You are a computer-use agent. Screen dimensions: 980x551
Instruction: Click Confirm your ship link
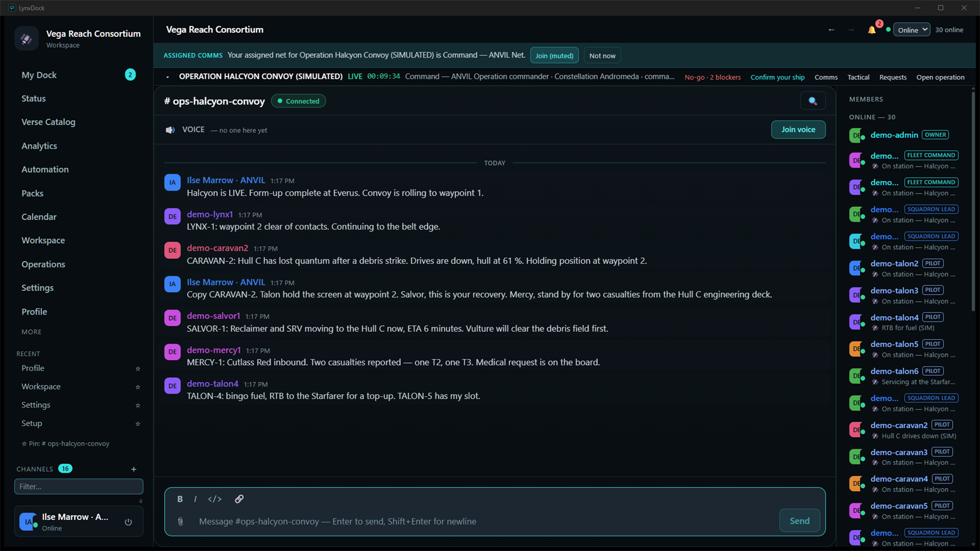(x=777, y=77)
